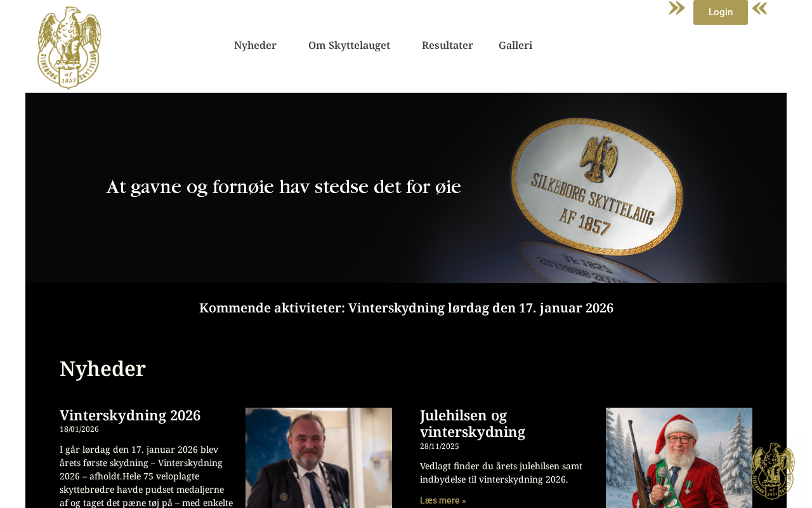The width and height of the screenshot is (812, 508).
Task: Click the left-pointing double chevron icon
Action: pyautogui.click(x=760, y=8)
